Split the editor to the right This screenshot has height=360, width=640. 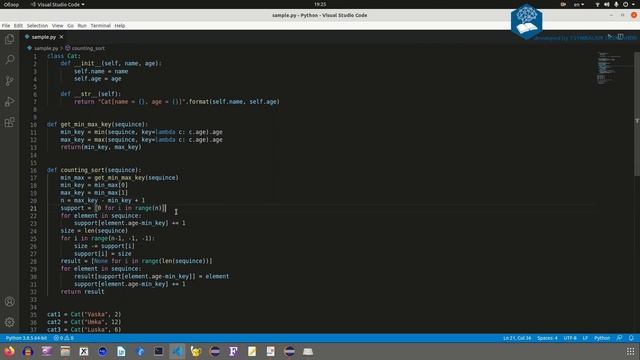[x=620, y=37]
